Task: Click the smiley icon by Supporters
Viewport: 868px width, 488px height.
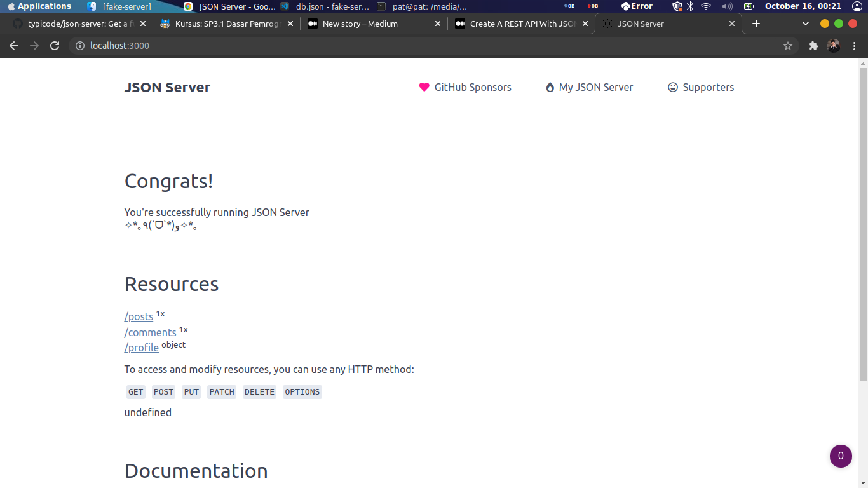Action: (673, 88)
